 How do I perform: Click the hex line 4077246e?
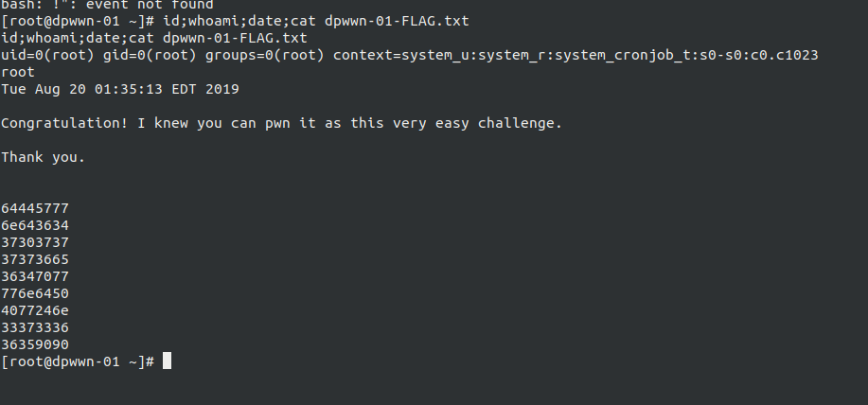click(35, 311)
